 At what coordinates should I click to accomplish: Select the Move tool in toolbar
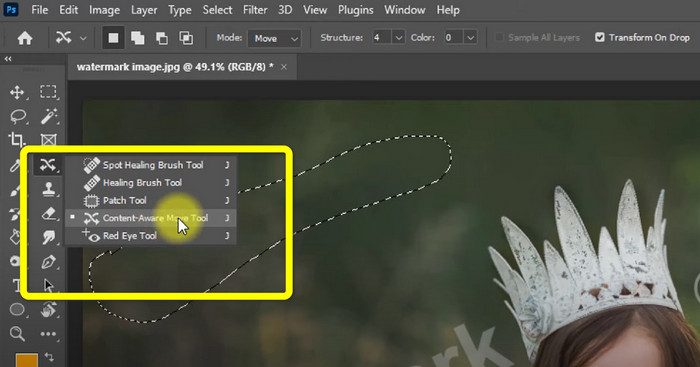17,92
